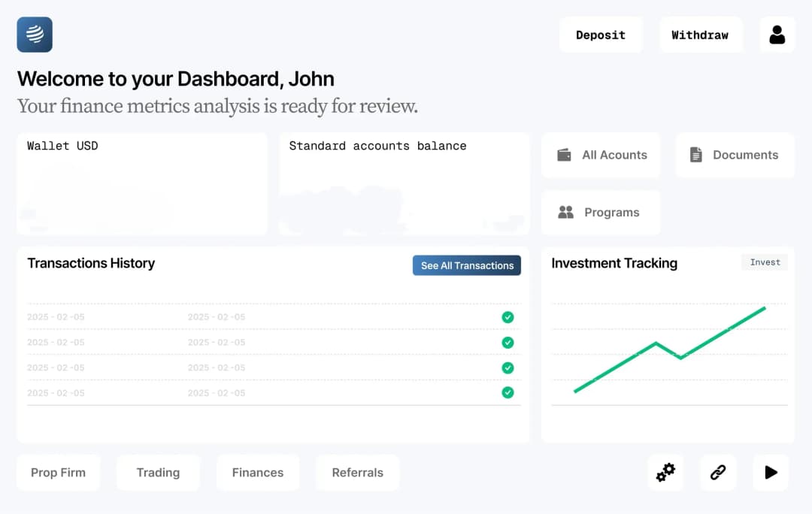Switch to the Trading tab
This screenshot has height=514, width=812.
(158, 473)
